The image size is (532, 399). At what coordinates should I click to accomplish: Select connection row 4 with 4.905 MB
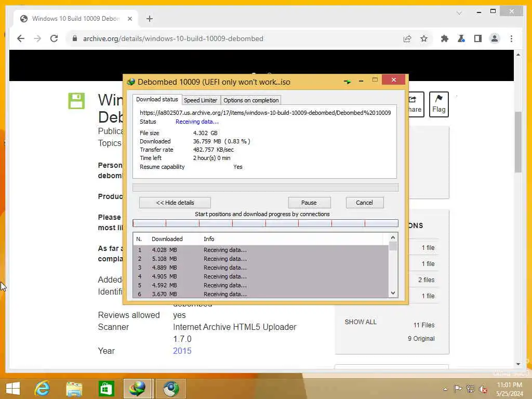click(x=261, y=276)
